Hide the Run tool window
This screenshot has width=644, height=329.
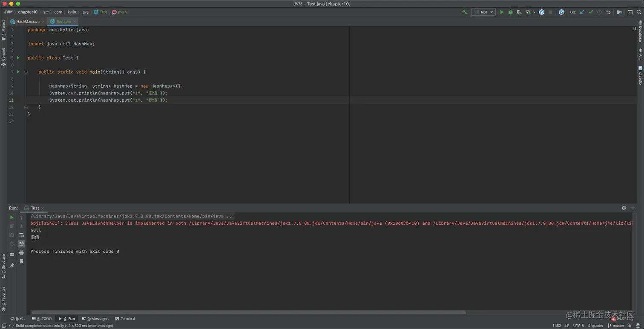[633, 208]
